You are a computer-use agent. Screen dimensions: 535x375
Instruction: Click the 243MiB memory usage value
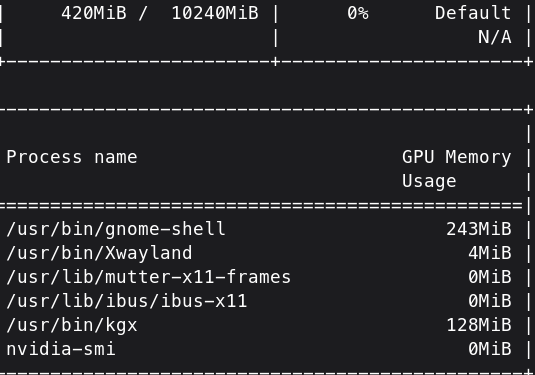pyautogui.click(x=479, y=229)
